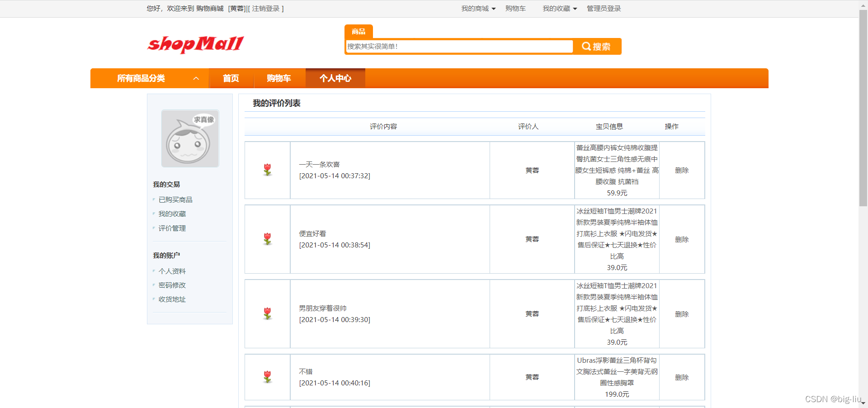Click the 便宜好看 review text

(312, 233)
